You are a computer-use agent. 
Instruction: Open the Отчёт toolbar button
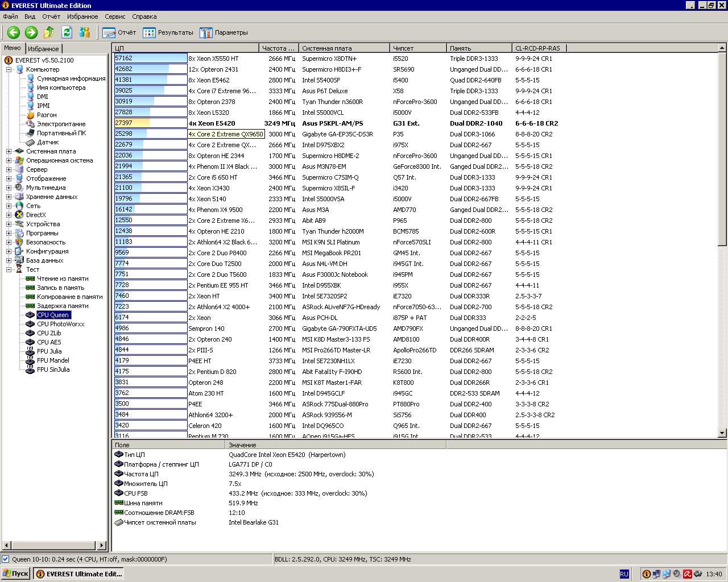click(119, 32)
